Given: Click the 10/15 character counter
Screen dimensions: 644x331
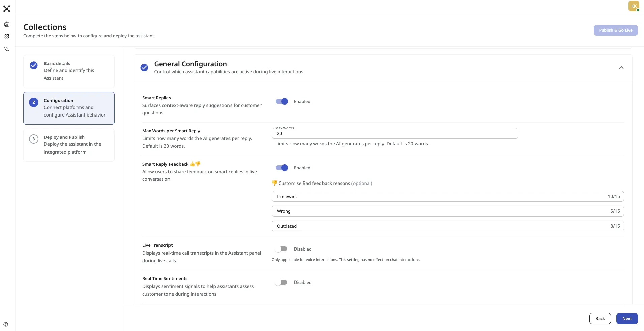Looking at the screenshot, I should pos(614,196).
